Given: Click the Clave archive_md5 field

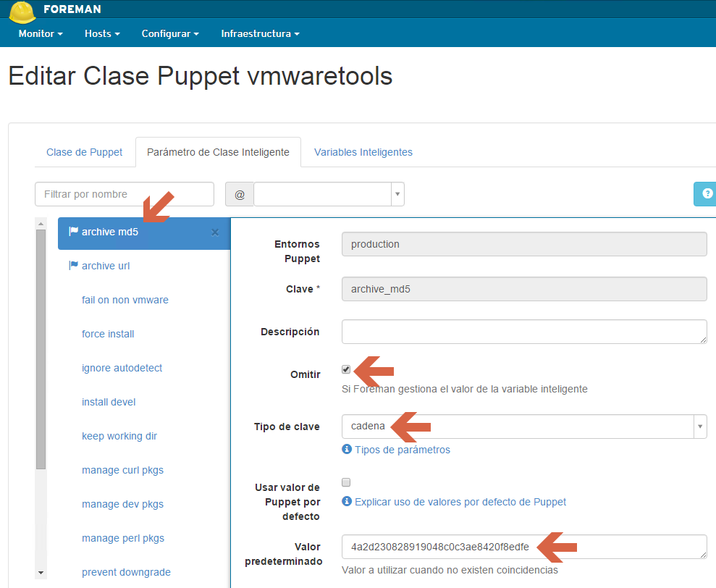Looking at the screenshot, I should click(524, 289).
